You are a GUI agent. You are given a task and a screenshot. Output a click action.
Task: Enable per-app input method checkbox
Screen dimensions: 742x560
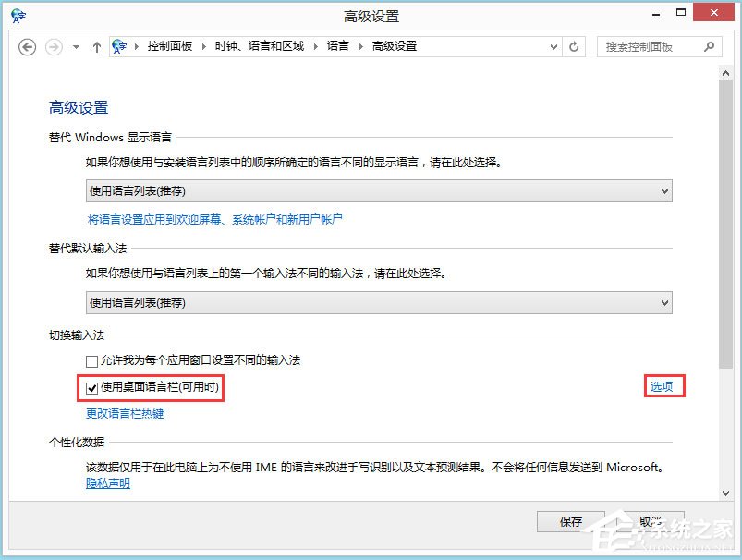[x=91, y=360]
